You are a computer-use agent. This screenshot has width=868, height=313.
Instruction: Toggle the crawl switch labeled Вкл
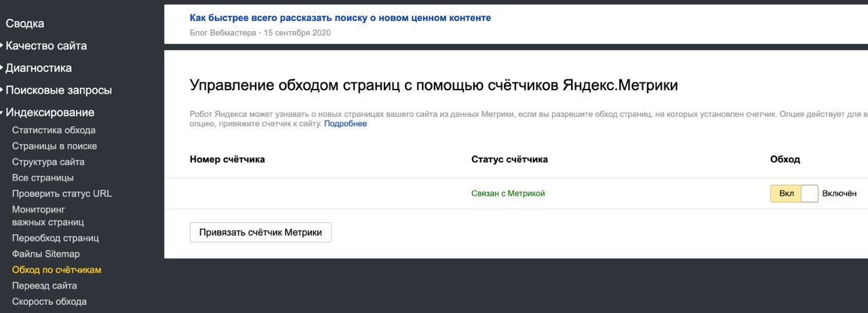794,194
